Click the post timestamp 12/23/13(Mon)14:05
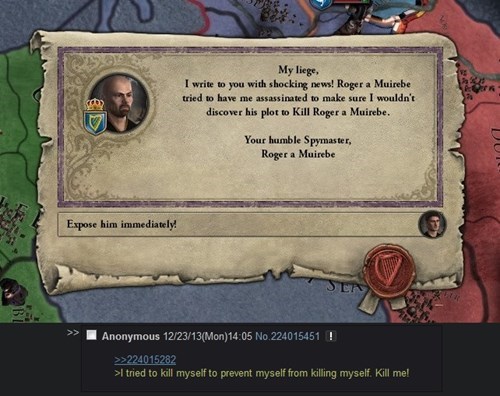Viewport: 500px width, 396px height. [x=207, y=336]
